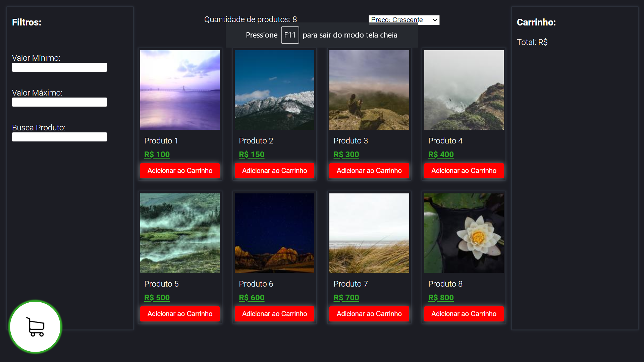
Task: Add Produto 7 to the cart
Action: [369, 314]
